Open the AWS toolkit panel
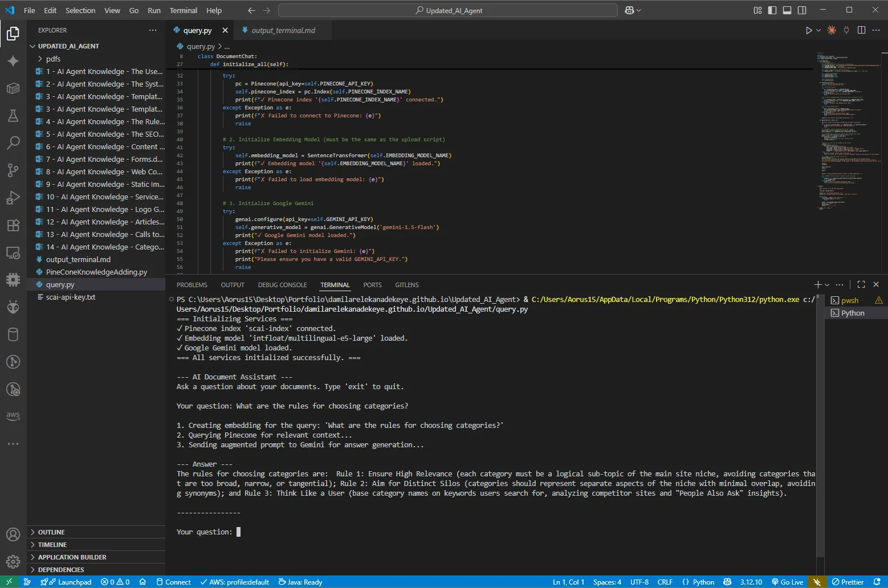 click(13, 416)
